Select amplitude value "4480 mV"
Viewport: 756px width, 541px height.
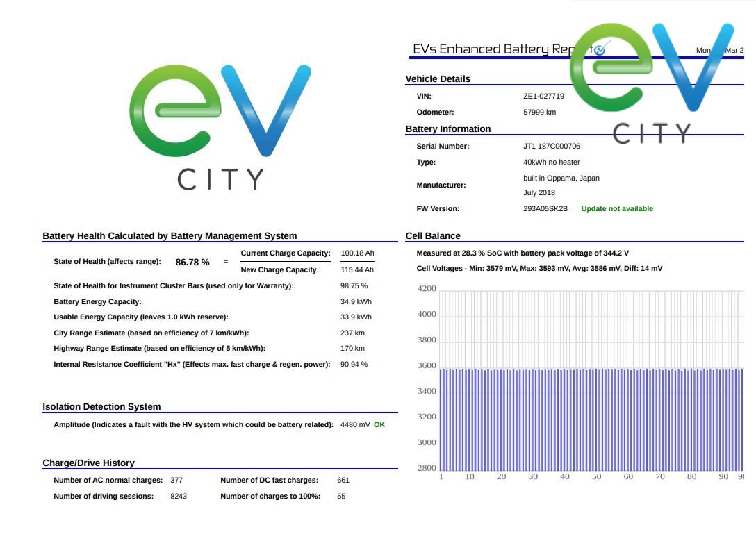(x=355, y=425)
